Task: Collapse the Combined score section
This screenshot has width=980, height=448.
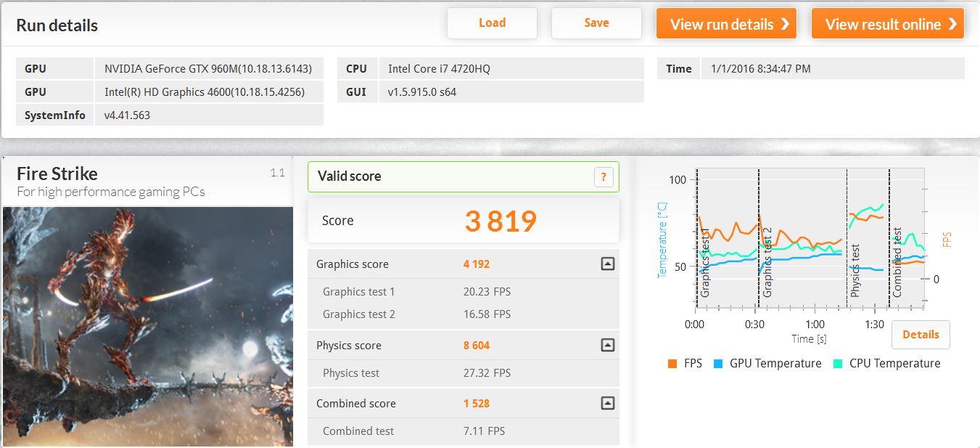Action: pyautogui.click(x=608, y=404)
